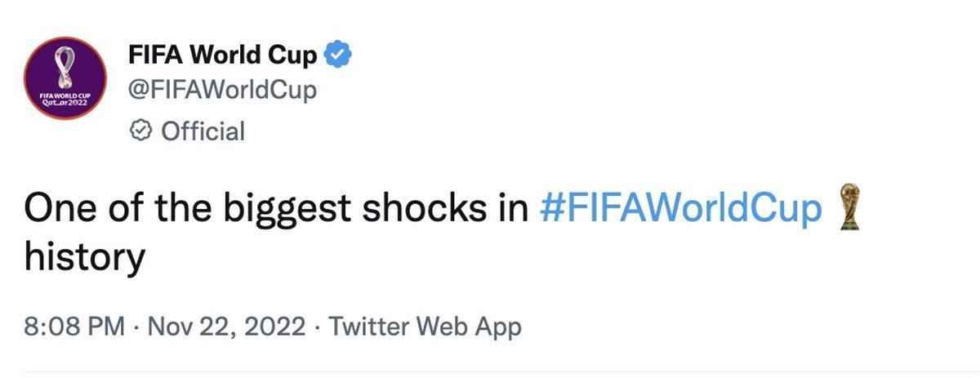Screen dimensions: 980x378
Task: Click the 8:08 PM timestamp
Action: [74, 327]
